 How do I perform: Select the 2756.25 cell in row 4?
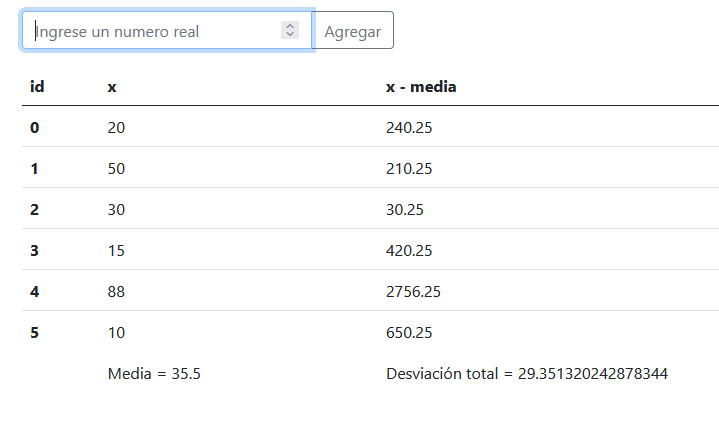[x=413, y=292]
